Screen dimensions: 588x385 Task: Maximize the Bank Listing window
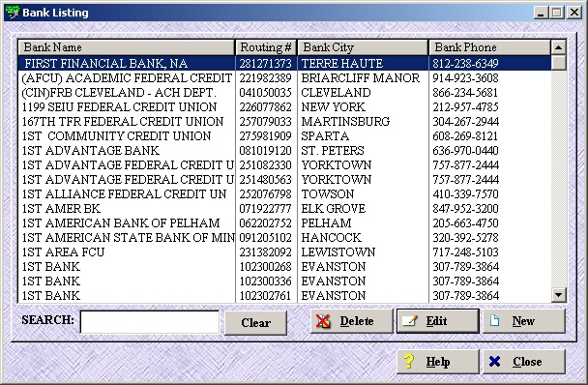click(556, 13)
